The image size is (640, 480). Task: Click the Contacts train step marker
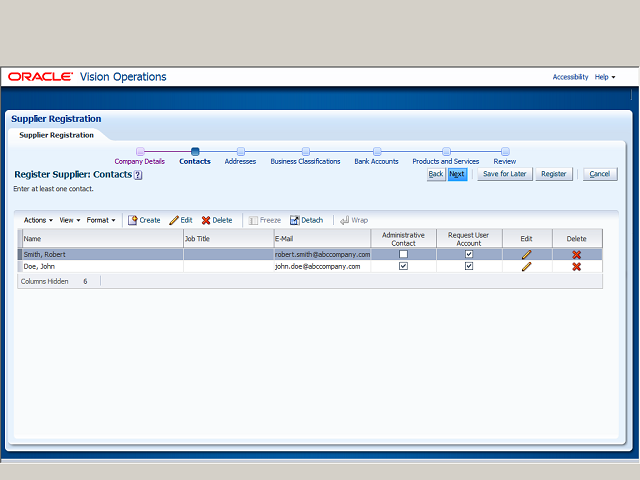click(195, 151)
